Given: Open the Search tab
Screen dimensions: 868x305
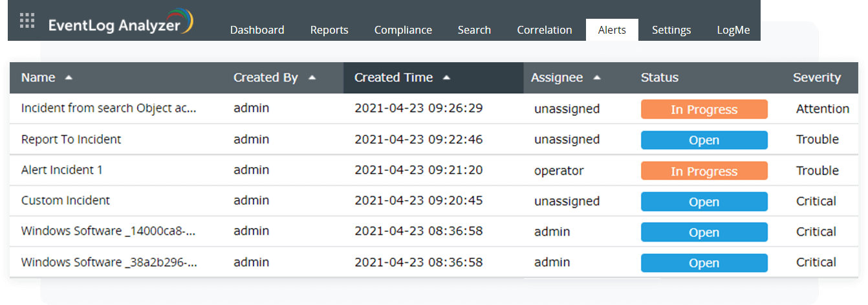Looking at the screenshot, I should coord(474,30).
